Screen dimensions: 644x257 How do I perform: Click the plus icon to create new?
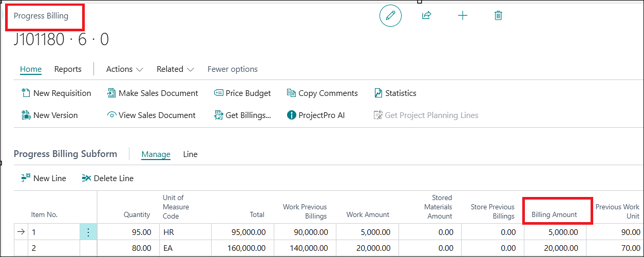(462, 15)
